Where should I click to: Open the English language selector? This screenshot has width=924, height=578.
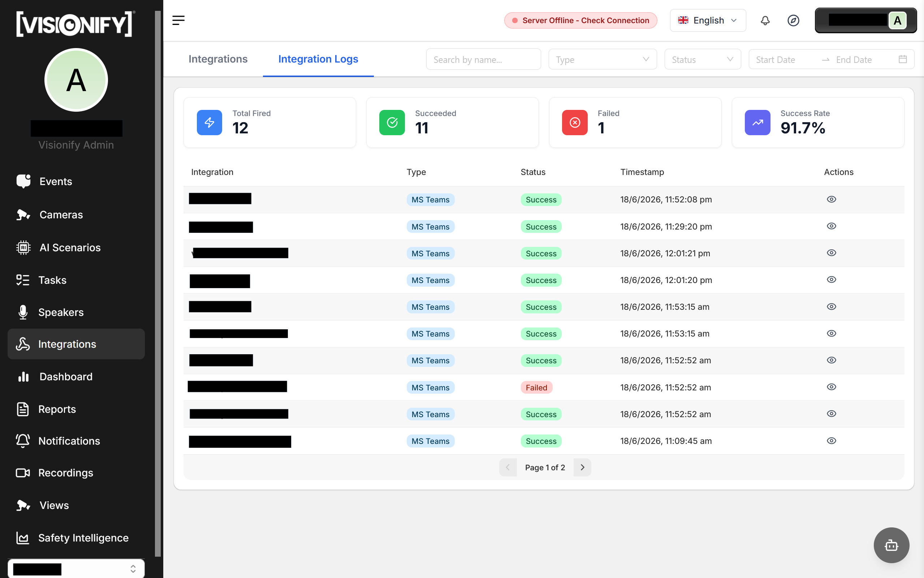(707, 20)
